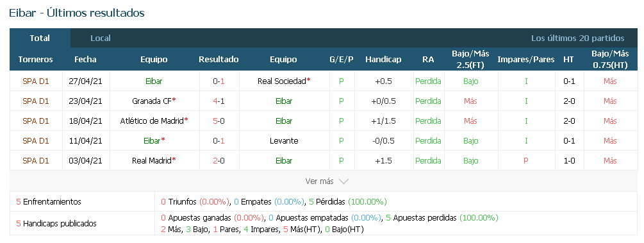Click the 2-0 result against Real Madrid
The width and height of the screenshot is (644, 243).
coord(219,160)
